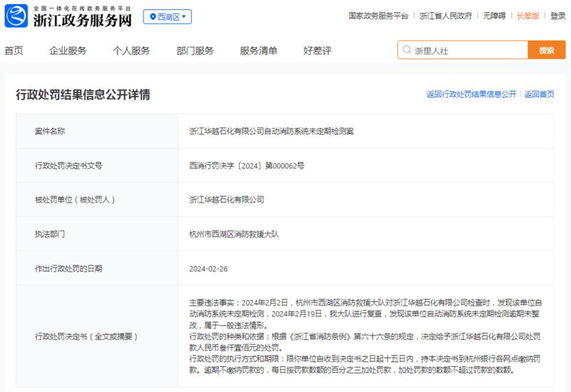Screen dimensions: 571x392
Task: Switch to 长辈版 senior version
Action: pos(528,16)
